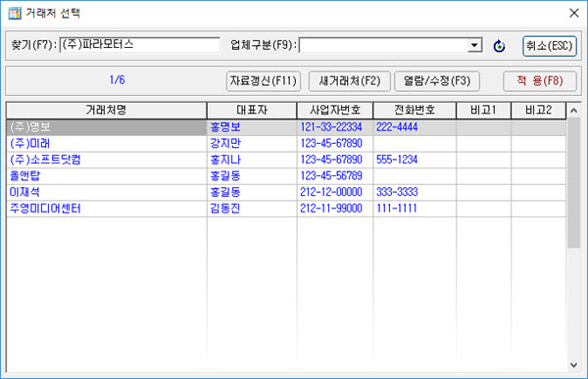
Task: Click the 거래처 선택 window title icon
Action: 15,13
